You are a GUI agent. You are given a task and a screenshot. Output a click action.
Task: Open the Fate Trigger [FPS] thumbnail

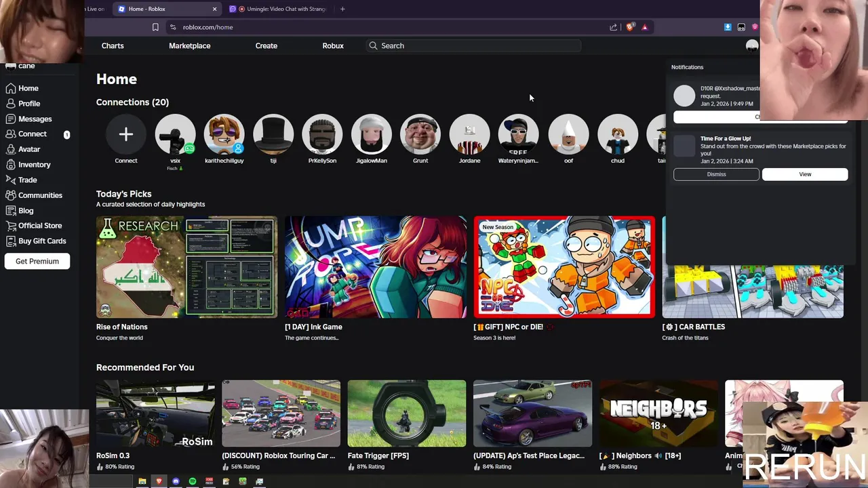pyautogui.click(x=407, y=413)
